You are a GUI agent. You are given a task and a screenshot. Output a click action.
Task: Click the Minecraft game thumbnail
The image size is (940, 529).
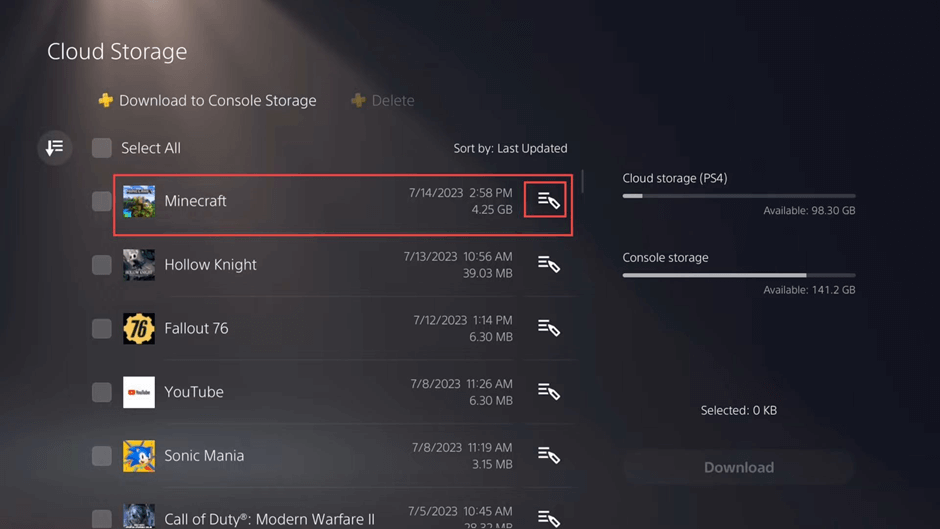point(139,201)
